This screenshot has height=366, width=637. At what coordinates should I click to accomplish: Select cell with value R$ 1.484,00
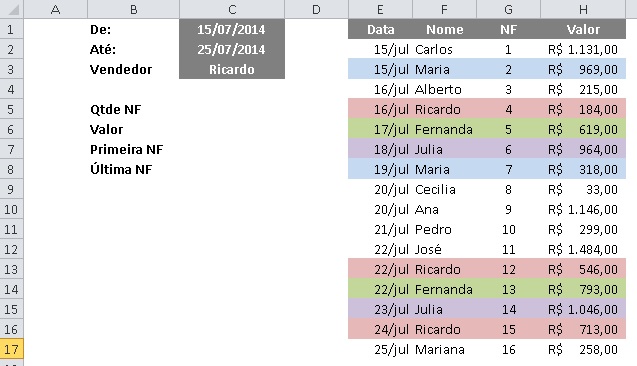coord(583,249)
